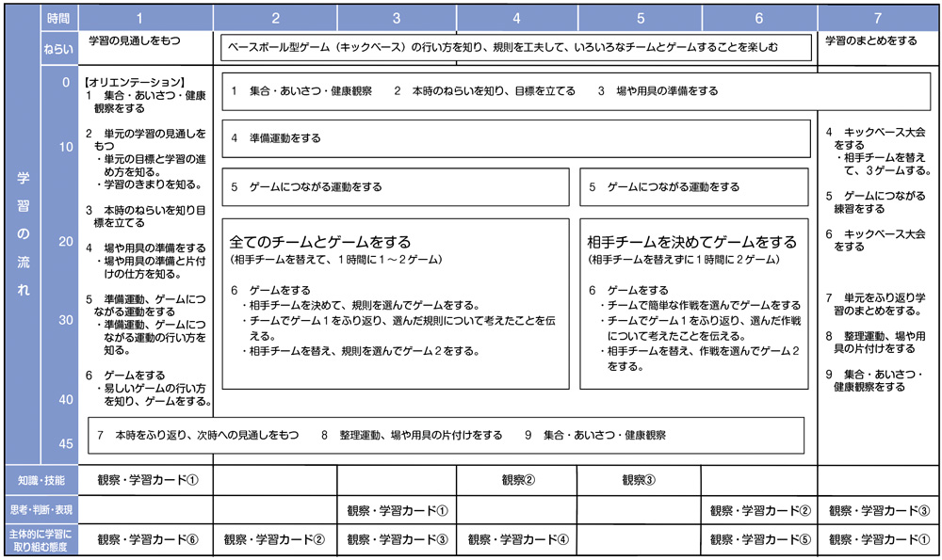Select the column 4 header cell
This screenshot has width=942, height=560.
tap(517, 17)
